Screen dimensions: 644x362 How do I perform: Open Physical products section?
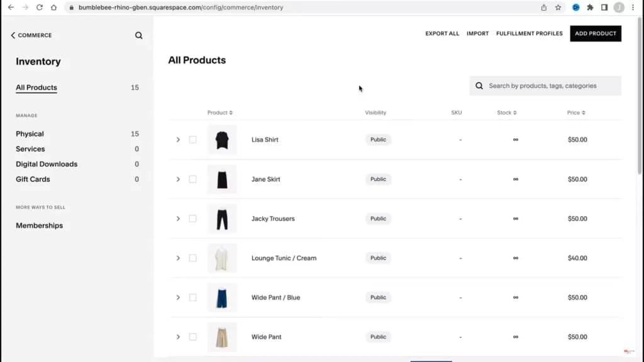click(x=30, y=134)
